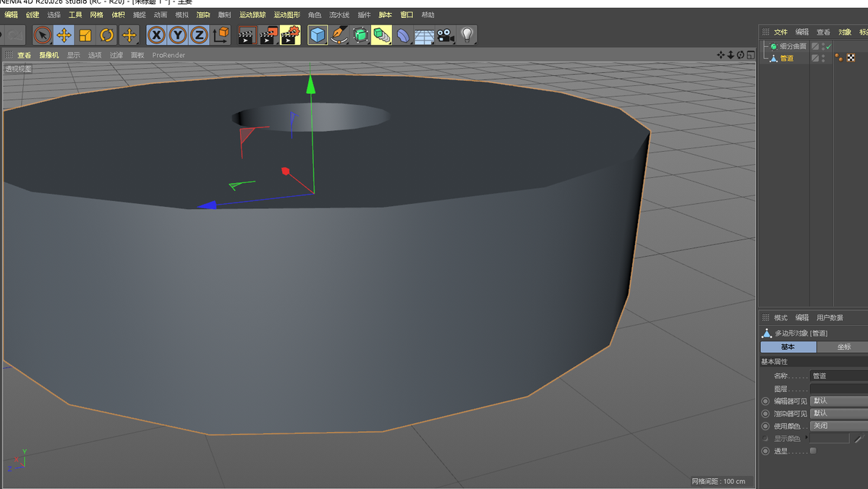Open the 用户数据 menu
The height and width of the screenshot is (489, 868).
tap(830, 318)
